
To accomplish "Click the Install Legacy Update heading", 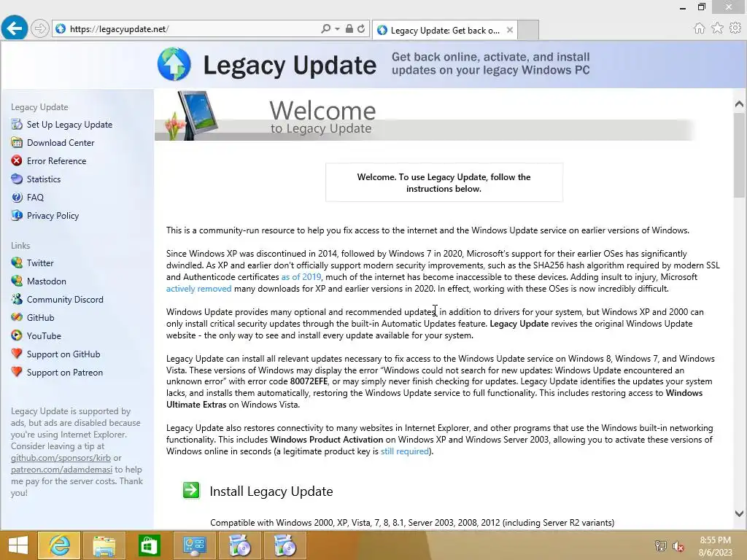I will point(271,491).
